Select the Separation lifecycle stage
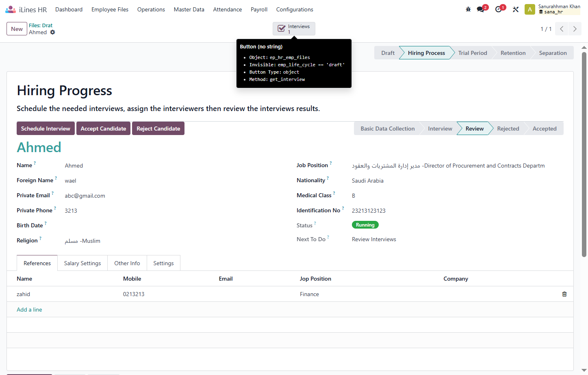Screen dimensions: 588x375 (x=553, y=53)
